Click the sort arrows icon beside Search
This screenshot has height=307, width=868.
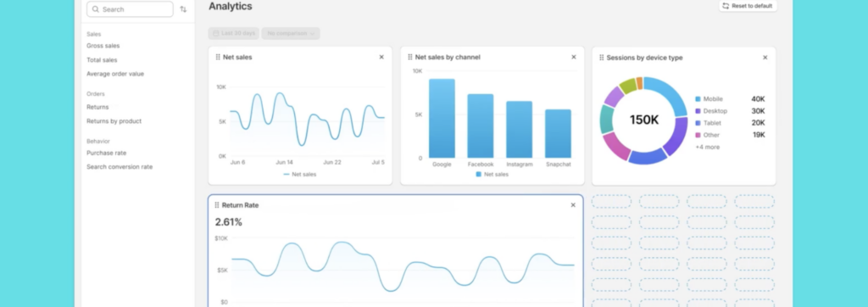(183, 9)
